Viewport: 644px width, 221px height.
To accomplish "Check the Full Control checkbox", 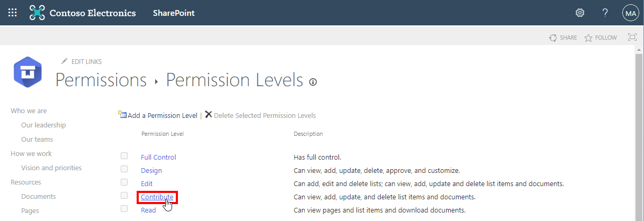I will [124, 156].
